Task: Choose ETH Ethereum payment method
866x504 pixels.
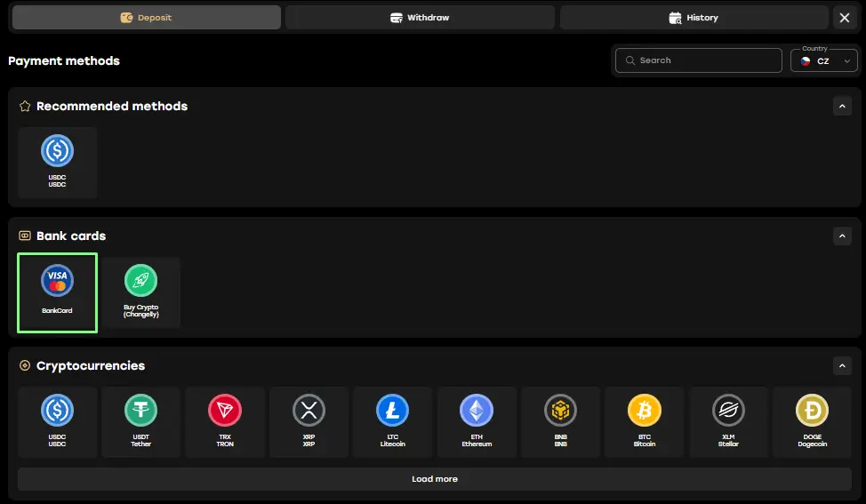Action: 476,421
